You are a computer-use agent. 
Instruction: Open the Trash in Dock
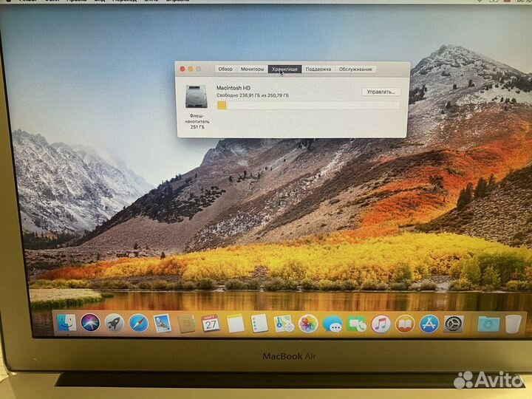pos(514,324)
